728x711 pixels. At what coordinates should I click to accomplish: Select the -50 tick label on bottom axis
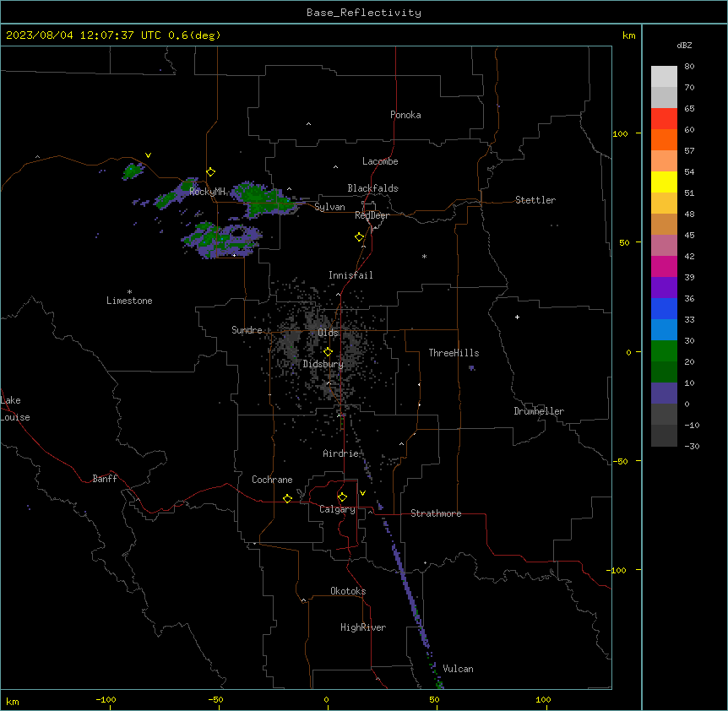click(x=215, y=699)
